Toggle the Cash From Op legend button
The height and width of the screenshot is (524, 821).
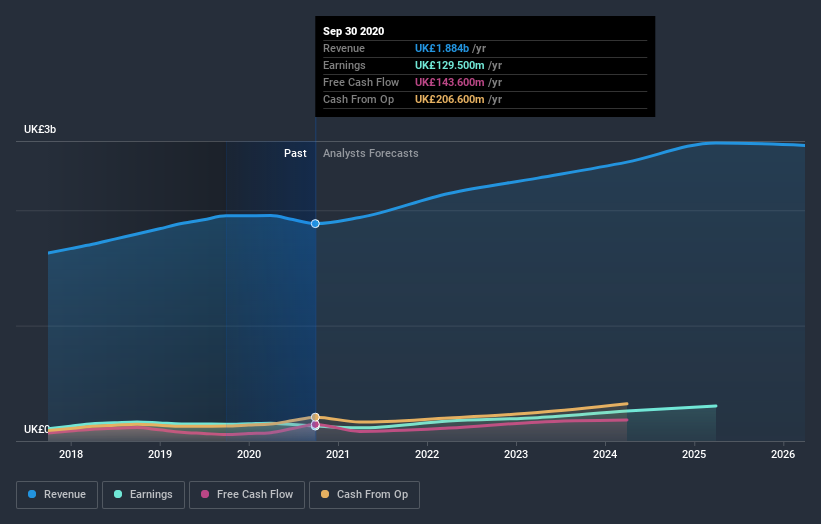364,495
